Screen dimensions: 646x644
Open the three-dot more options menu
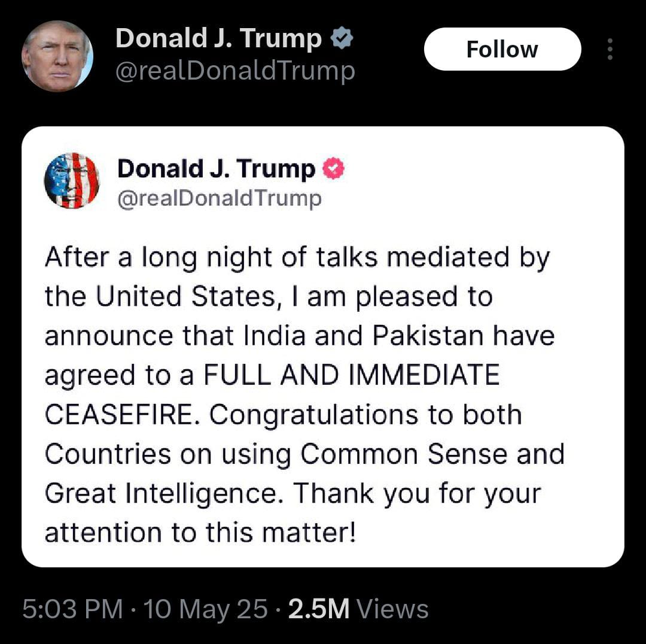[610, 49]
